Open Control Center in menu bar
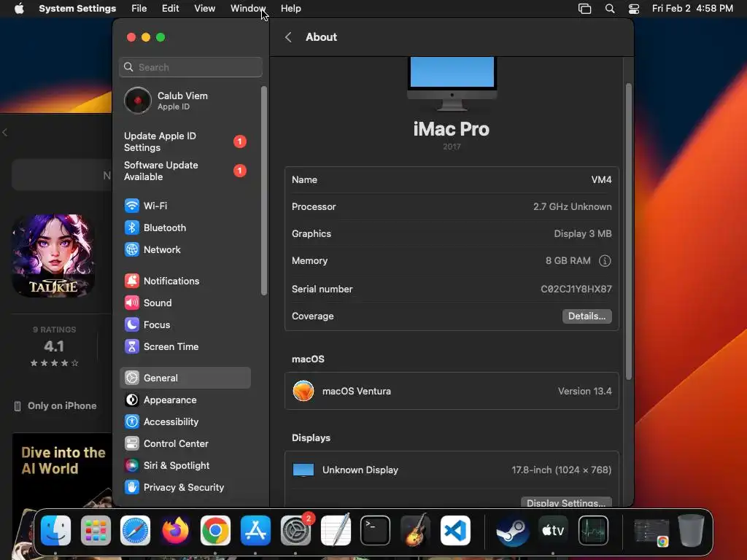This screenshot has height=560, width=747. [x=634, y=9]
